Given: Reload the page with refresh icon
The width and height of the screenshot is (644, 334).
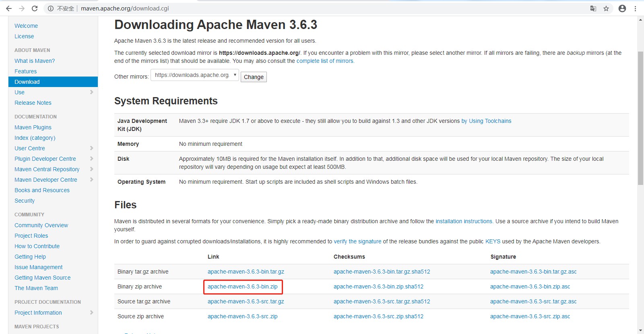Looking at the screenshot, I should 35,8.
